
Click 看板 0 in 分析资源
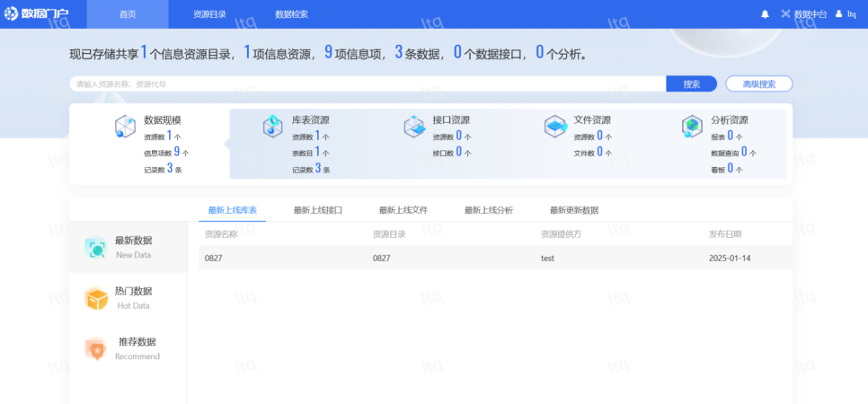point(727,170)
